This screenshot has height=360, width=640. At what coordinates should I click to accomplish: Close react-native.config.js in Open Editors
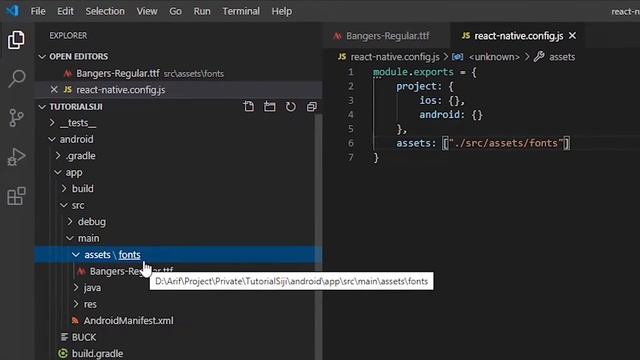coord(54,89)
